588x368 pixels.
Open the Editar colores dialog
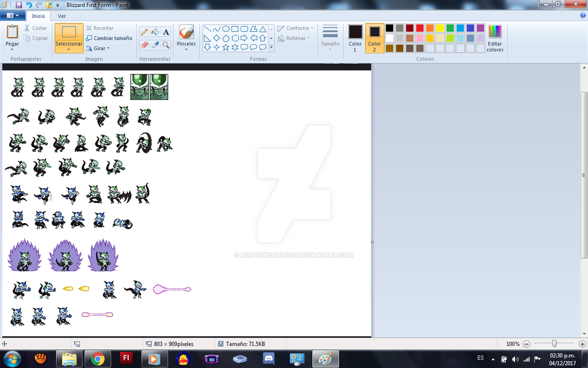(x=494, y=39)
